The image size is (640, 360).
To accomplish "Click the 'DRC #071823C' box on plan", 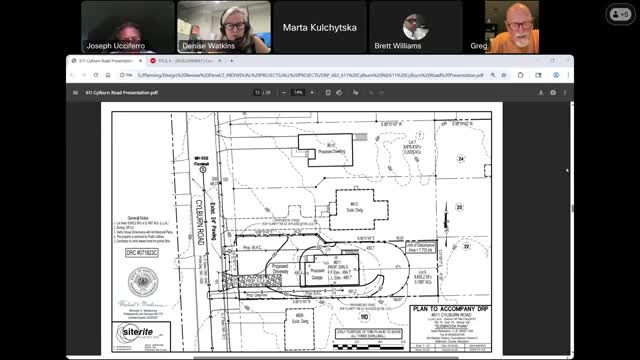I will (x=142, y=253).
